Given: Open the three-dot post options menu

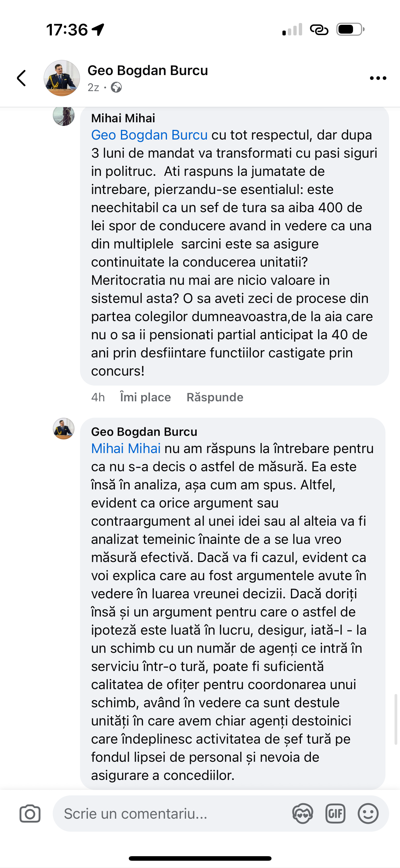Looking at the screenshot, I should (378, 78).
